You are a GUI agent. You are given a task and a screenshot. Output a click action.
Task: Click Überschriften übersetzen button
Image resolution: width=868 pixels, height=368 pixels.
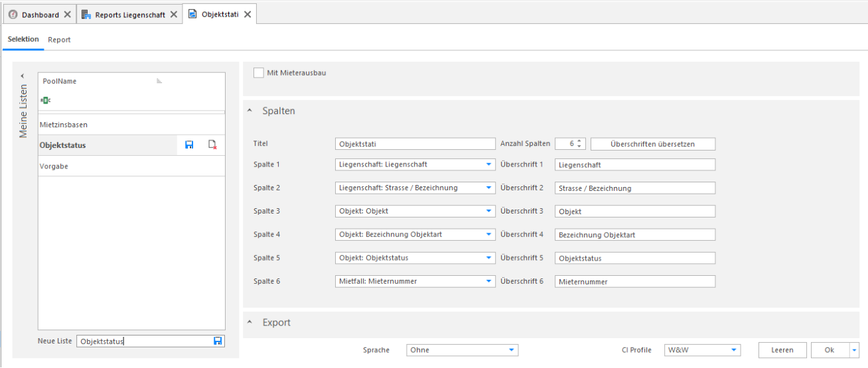coord(653,144)
